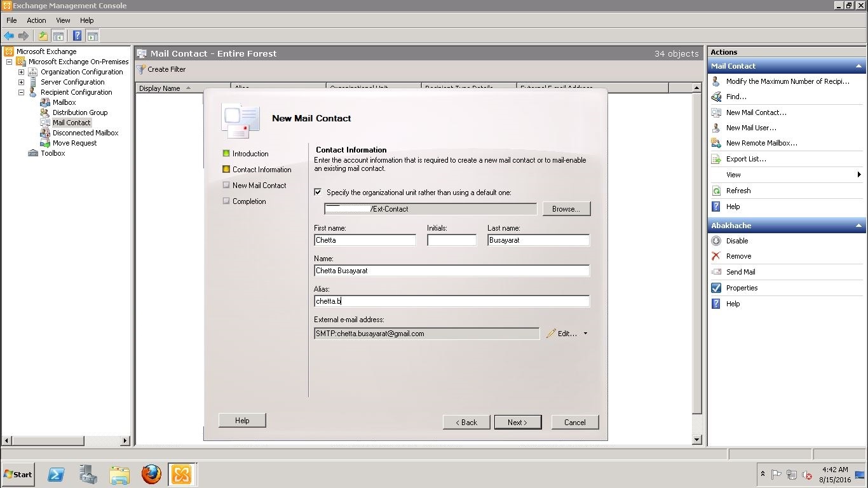Collapse the Abakhache actions section

click(858, 226)
